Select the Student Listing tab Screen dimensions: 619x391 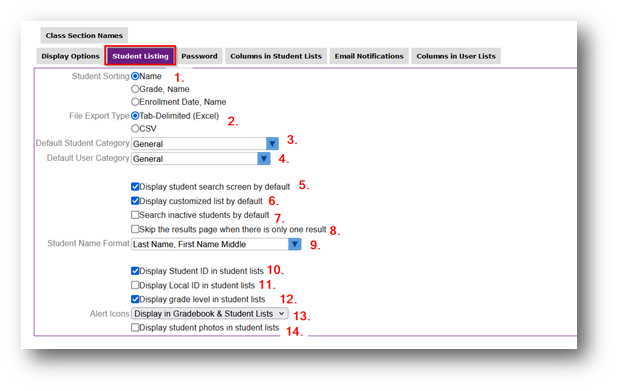click(140, 56)
